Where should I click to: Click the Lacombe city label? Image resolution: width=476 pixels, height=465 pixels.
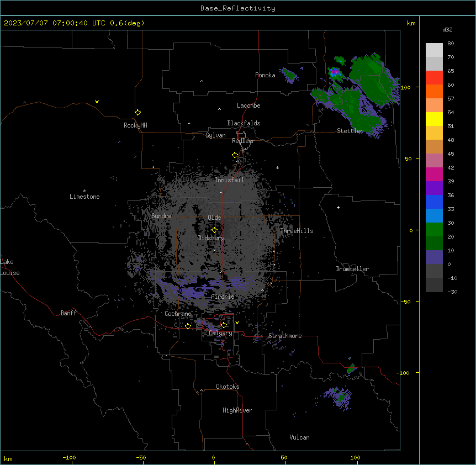click(x=248, y=105)
